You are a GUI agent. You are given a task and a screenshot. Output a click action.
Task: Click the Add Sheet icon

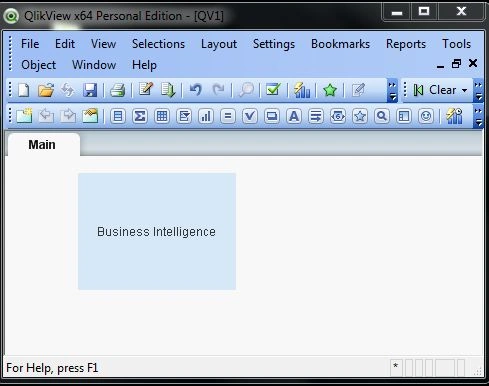point(24,116)
